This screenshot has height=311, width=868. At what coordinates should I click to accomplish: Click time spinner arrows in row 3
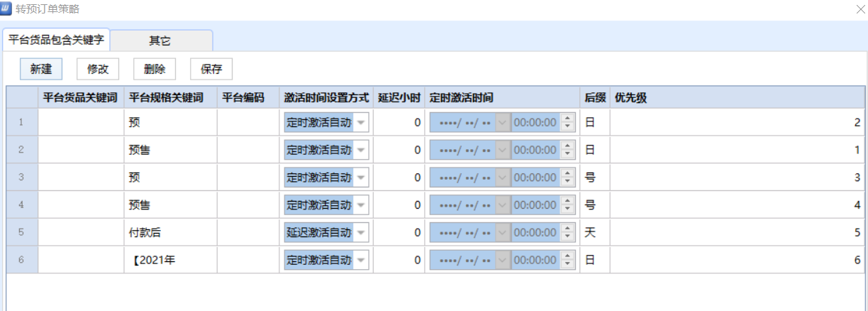567,178
